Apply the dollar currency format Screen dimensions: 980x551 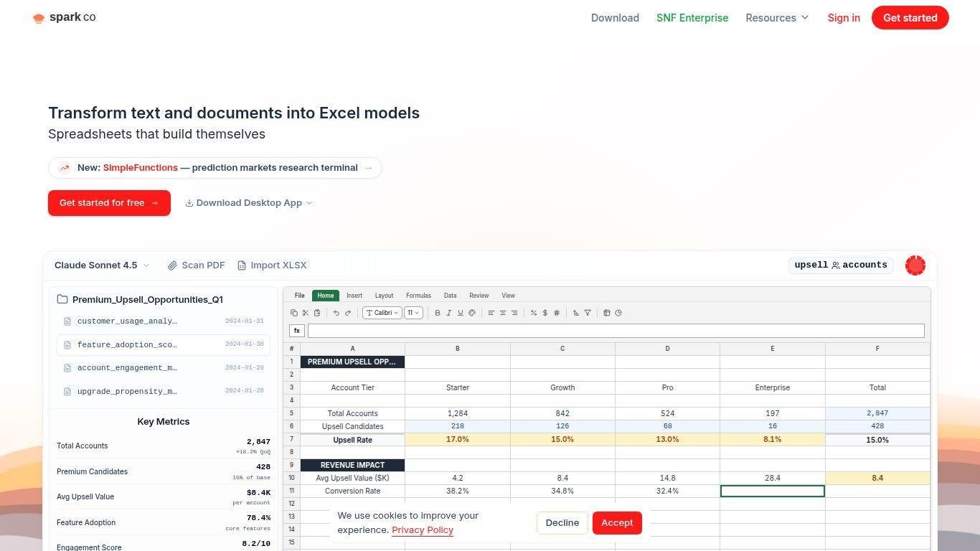[x=545, y=313]
